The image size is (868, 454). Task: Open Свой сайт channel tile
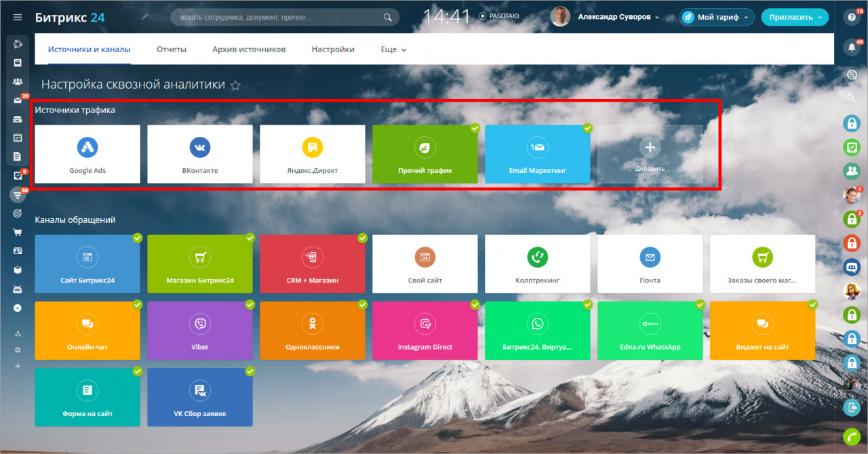425,264
